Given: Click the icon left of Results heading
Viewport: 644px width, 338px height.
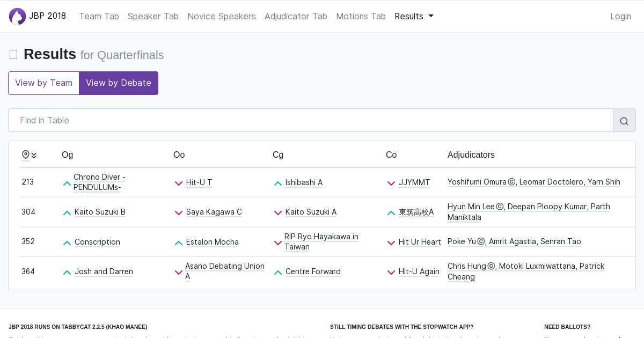Looking at the screenshot, I should 13,55.
